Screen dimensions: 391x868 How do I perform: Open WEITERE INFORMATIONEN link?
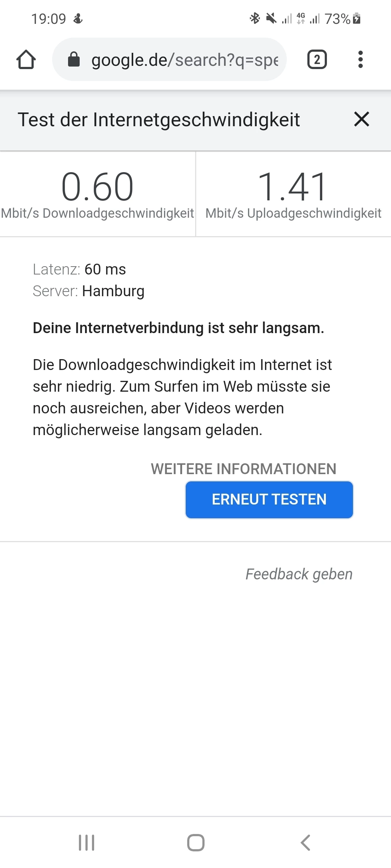click(244, 469)
